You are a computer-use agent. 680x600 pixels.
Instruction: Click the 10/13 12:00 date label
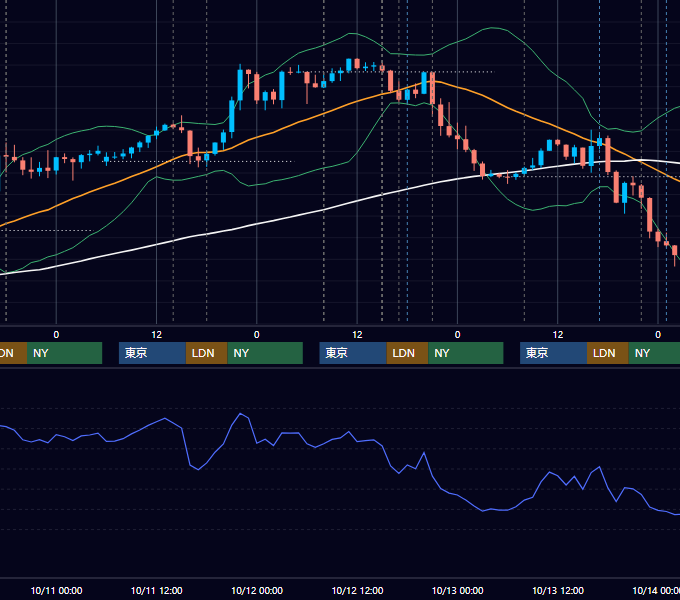tap(558, 590)
